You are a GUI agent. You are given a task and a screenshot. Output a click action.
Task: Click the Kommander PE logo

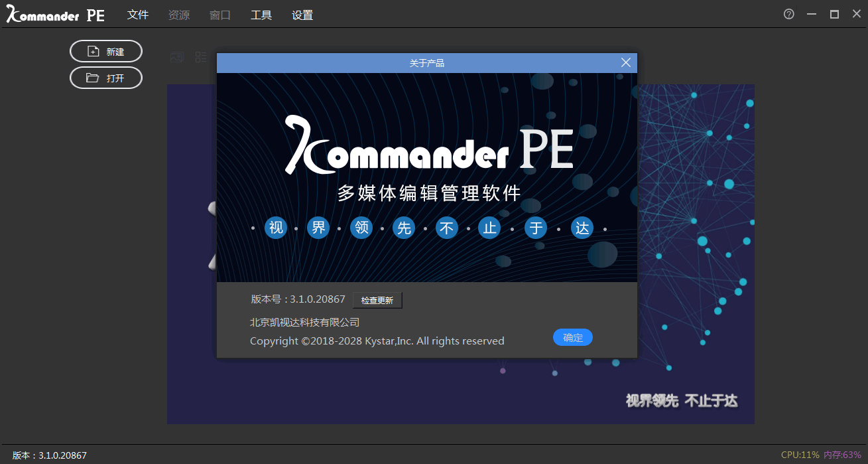[54, 14]
